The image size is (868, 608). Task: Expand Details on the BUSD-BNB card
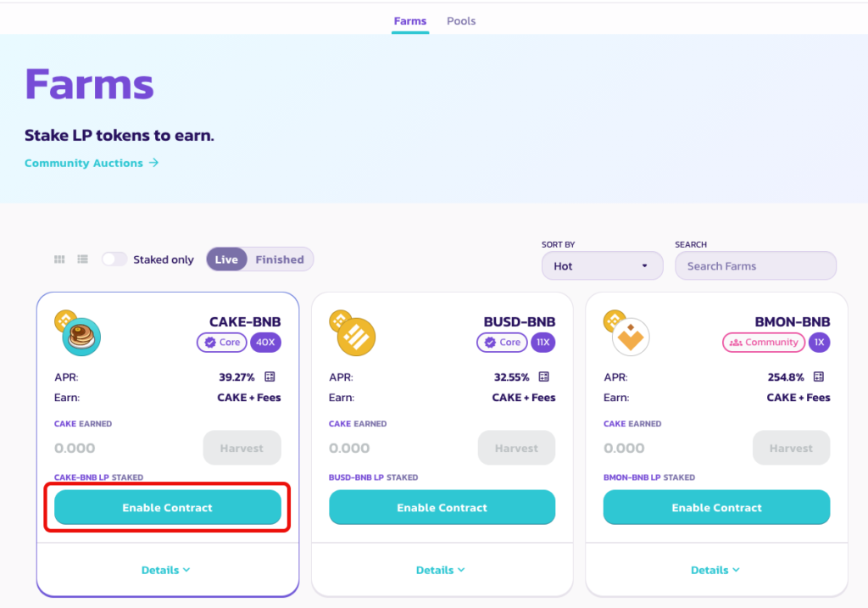[440, 570]
